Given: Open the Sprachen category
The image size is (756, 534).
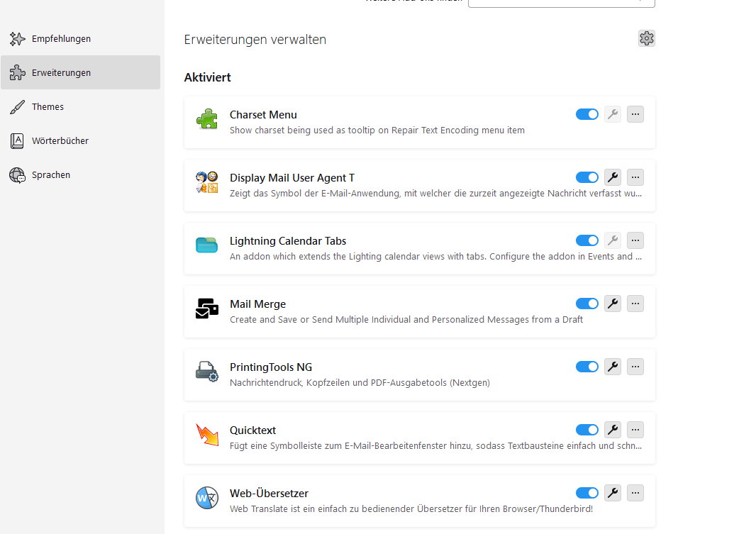Looking at the screenshot, I should click(x=51, y=174).
